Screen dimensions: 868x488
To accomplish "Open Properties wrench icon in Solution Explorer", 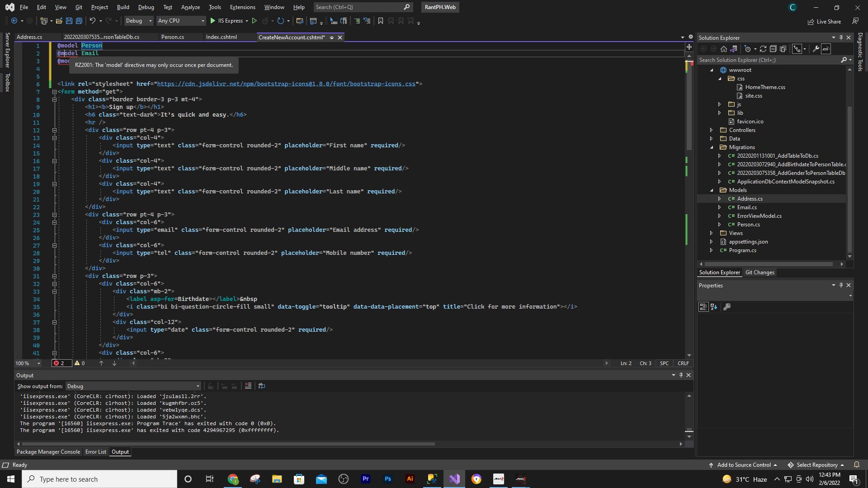I will 816,49.
